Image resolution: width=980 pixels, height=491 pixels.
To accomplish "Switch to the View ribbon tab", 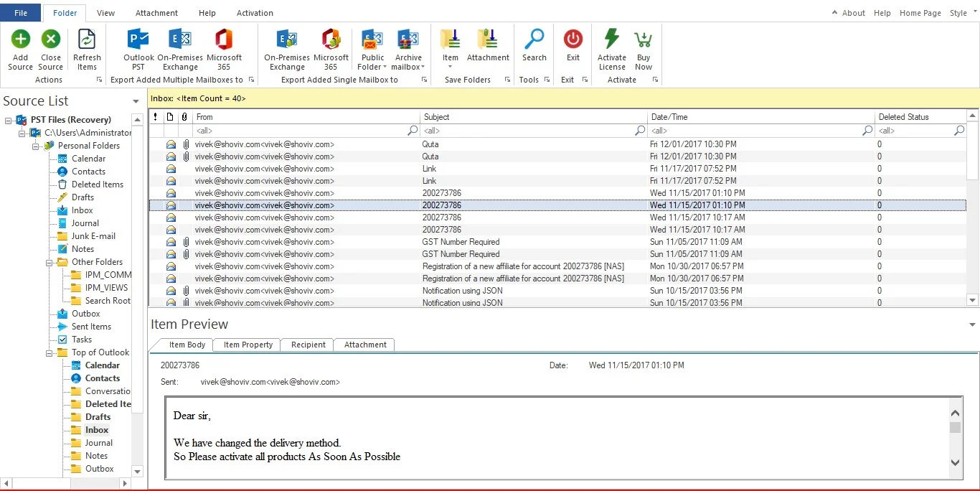I will click(105, 13).
